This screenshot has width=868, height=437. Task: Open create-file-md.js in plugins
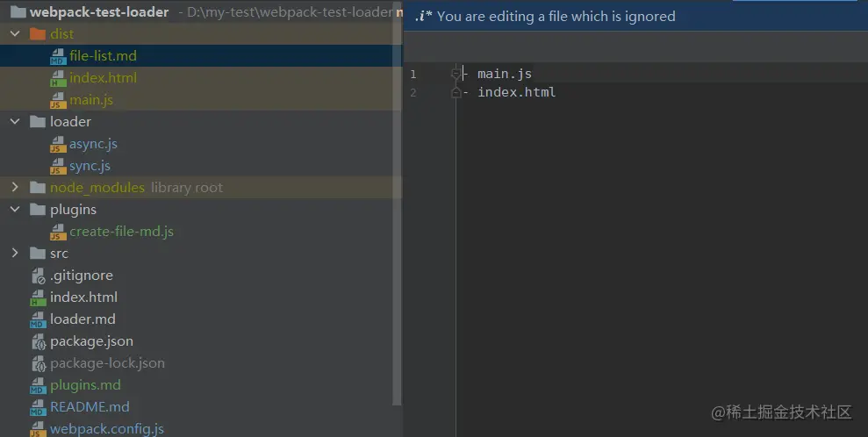(x=121, y=231)
